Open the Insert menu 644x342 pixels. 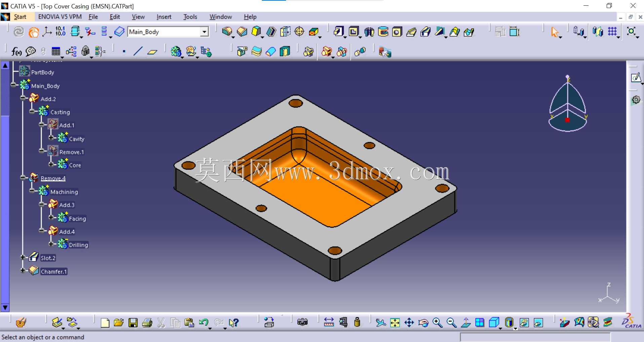164,17
